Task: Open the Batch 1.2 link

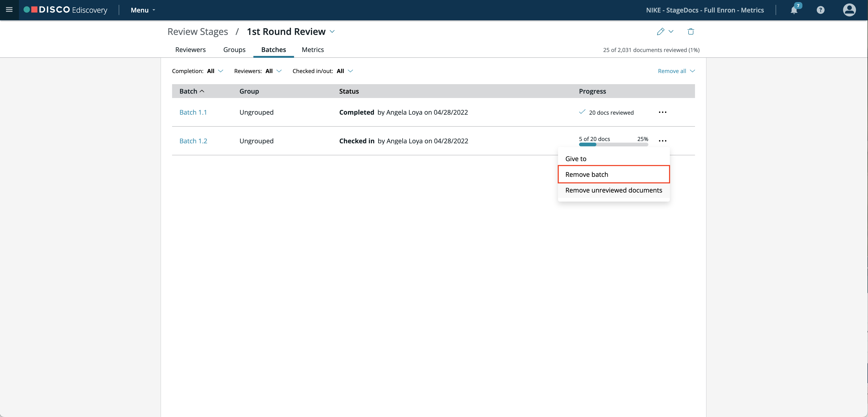Action: point(193,141)
